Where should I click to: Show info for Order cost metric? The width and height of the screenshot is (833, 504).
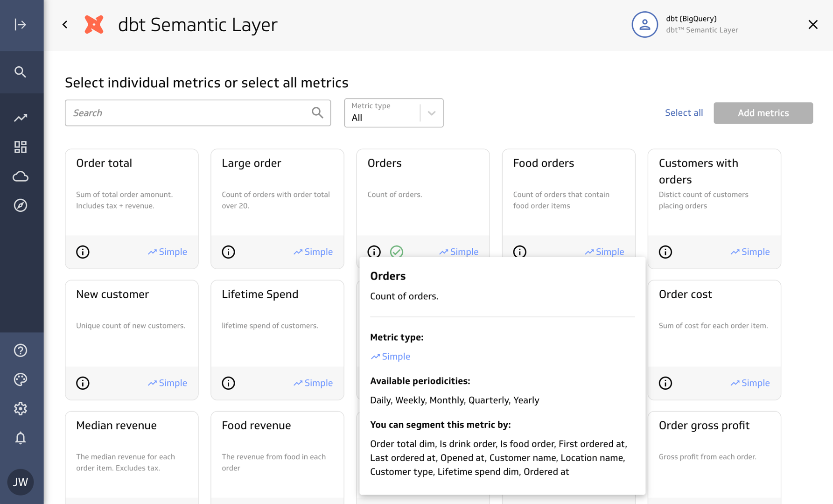coord(665,383)
